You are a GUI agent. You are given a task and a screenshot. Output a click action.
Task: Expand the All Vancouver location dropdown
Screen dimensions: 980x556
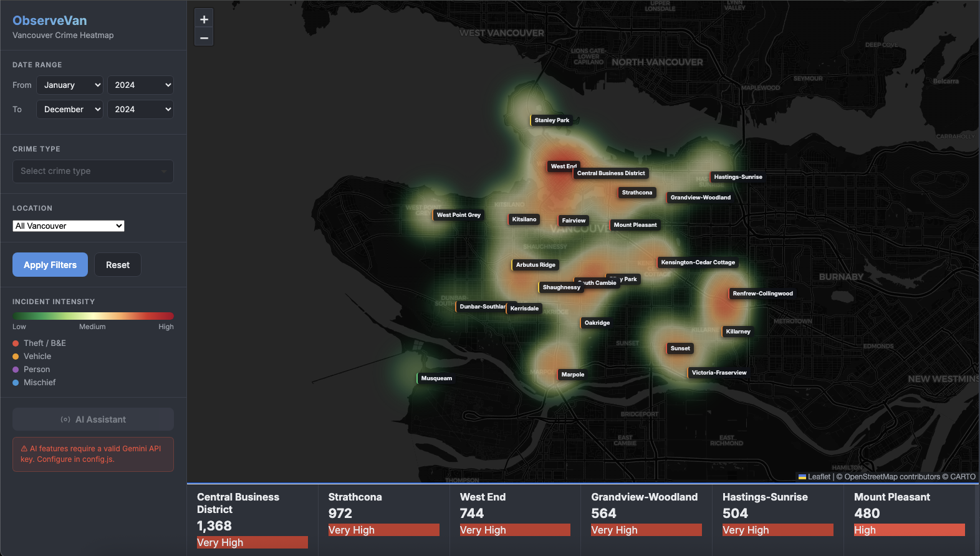point(69,226)
